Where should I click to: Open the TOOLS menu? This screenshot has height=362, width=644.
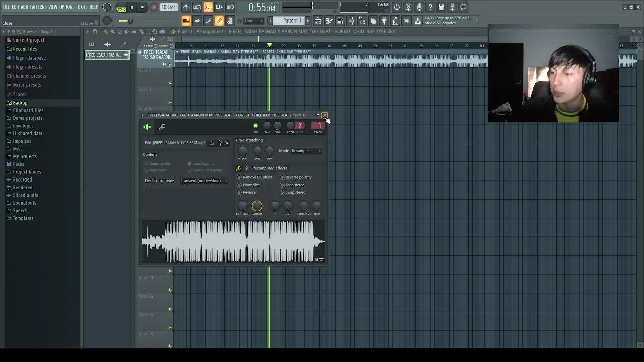pos(82,7)
